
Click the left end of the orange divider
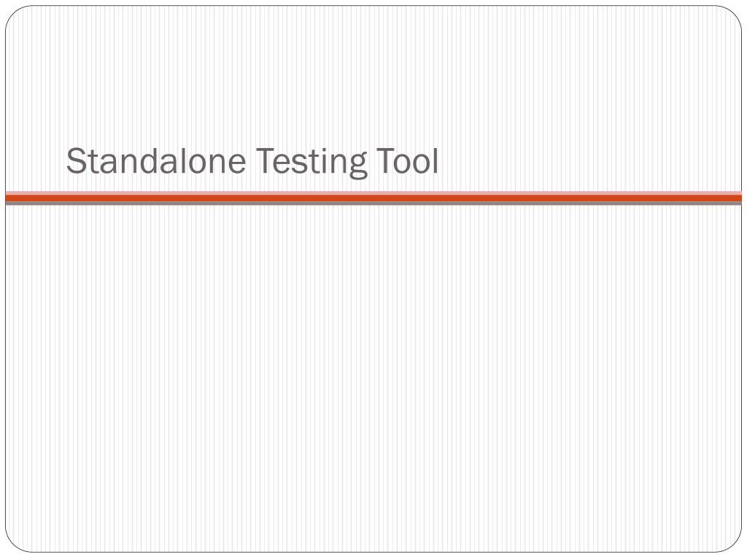pos(10,198)
